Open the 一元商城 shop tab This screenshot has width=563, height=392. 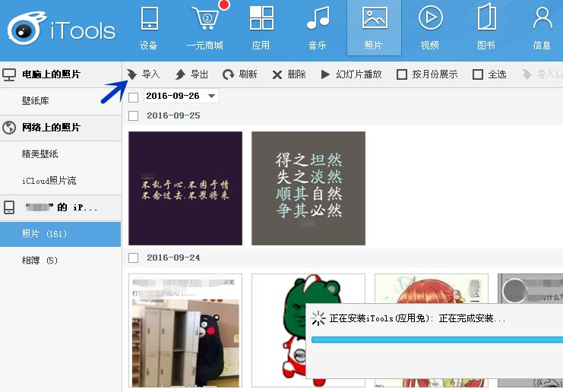tap(205, 28)
